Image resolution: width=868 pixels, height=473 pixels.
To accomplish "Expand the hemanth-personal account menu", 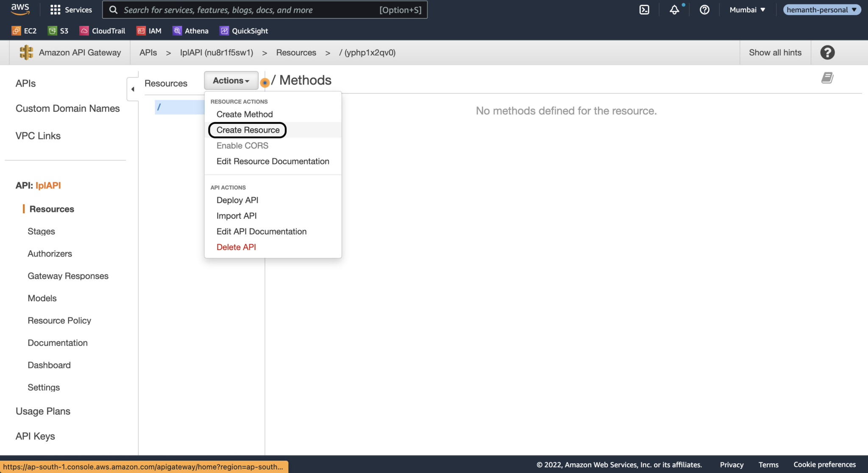I will pos(821,9).
